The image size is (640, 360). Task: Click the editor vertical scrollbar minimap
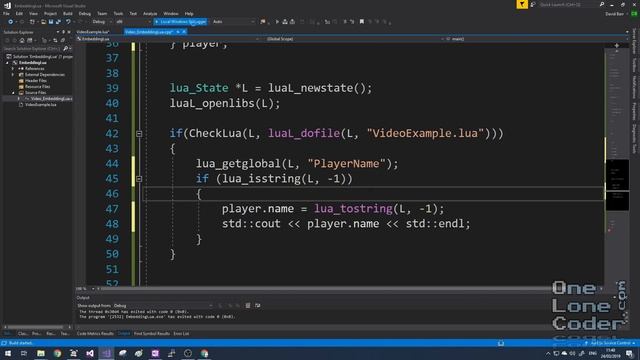coord(617,167)
